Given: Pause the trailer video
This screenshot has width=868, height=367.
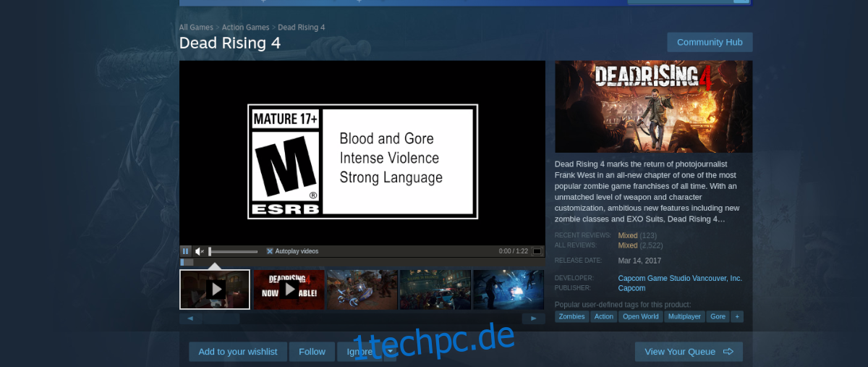Looking at the screenshot, I should tap(185, 251).
